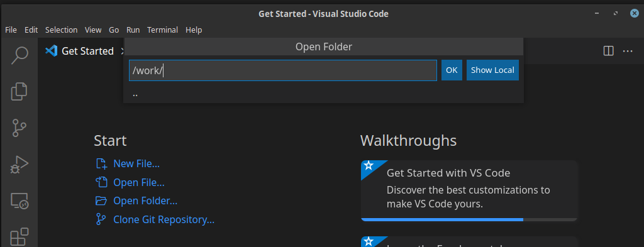This screenshot has height=247, width=644.
Task: Click the Clone Git Repository... link
Action: click(x=164, y=219)
